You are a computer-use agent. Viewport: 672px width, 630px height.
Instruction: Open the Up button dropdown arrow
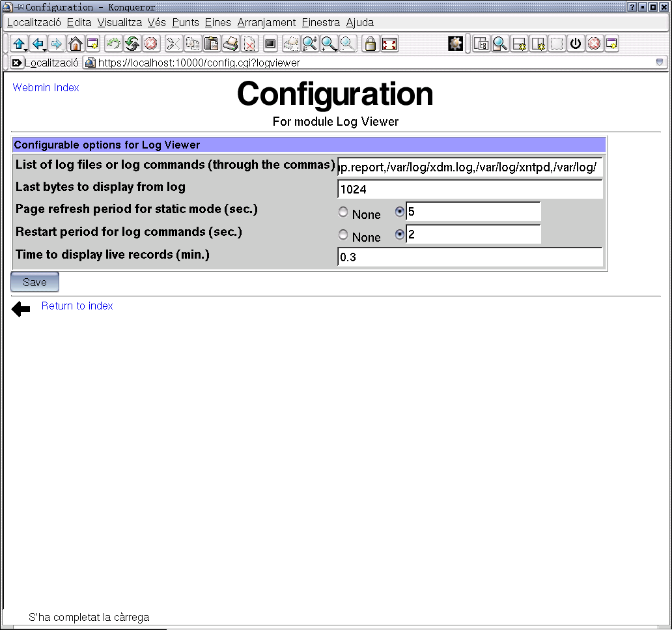(x=25, y=50)
